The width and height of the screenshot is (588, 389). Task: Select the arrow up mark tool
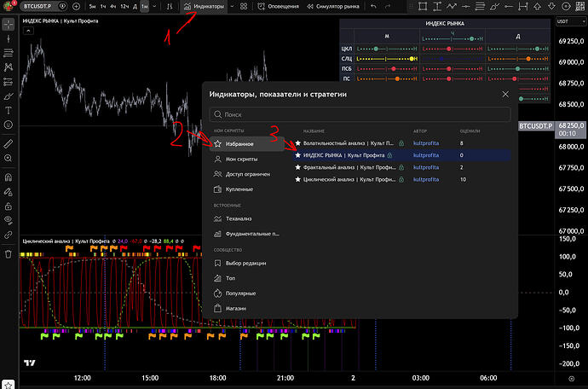click(x=537, y=6)
